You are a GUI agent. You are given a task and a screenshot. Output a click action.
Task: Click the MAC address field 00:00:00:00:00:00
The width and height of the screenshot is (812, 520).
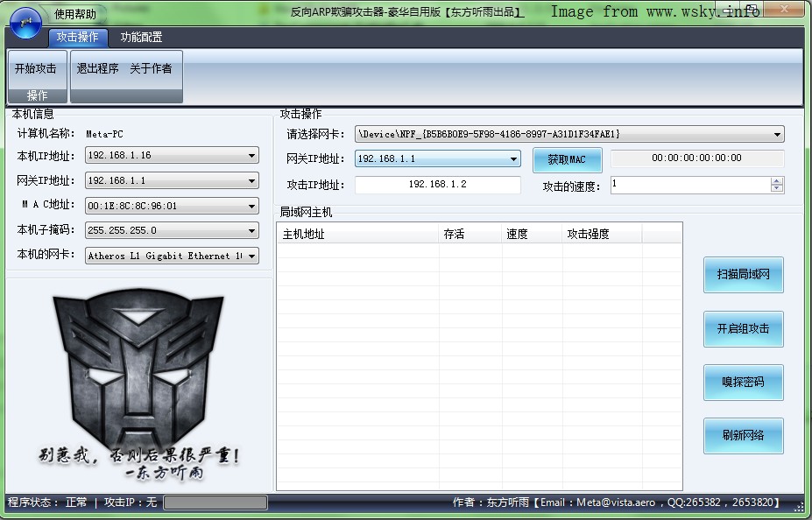[697, 158]
